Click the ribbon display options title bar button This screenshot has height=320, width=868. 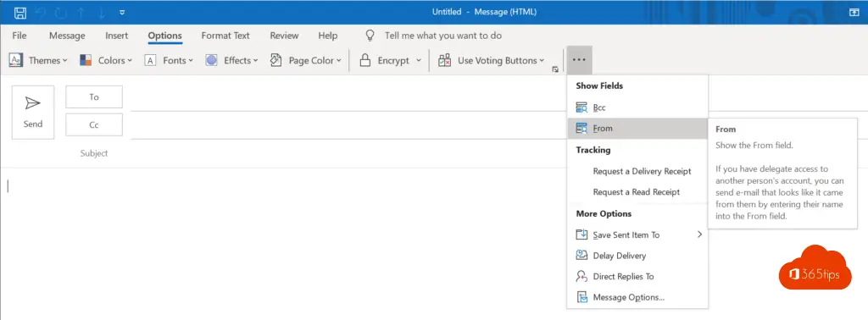point(854,12)
